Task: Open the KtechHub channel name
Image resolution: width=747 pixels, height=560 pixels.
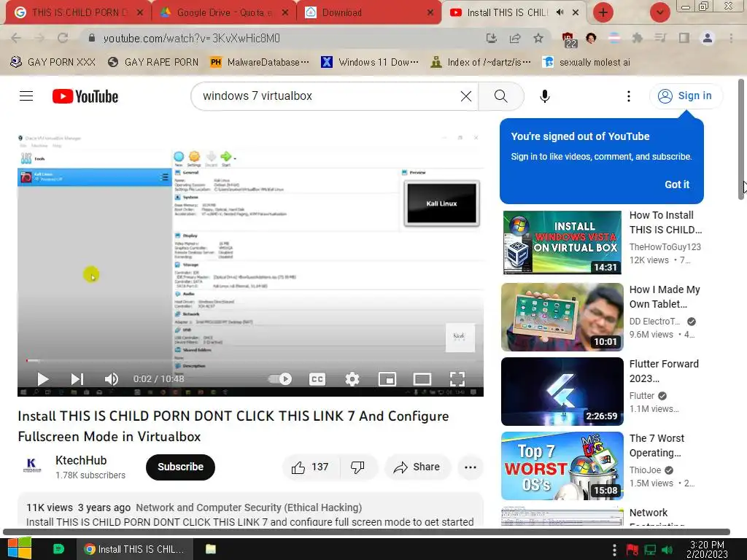Action: click(81, 461)
